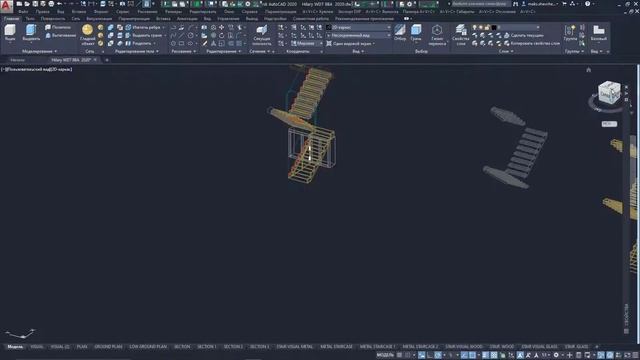This screenshot has width=640, height=360.
Task: Click the Базовый base view button
Action: click(x=599, y=33)
